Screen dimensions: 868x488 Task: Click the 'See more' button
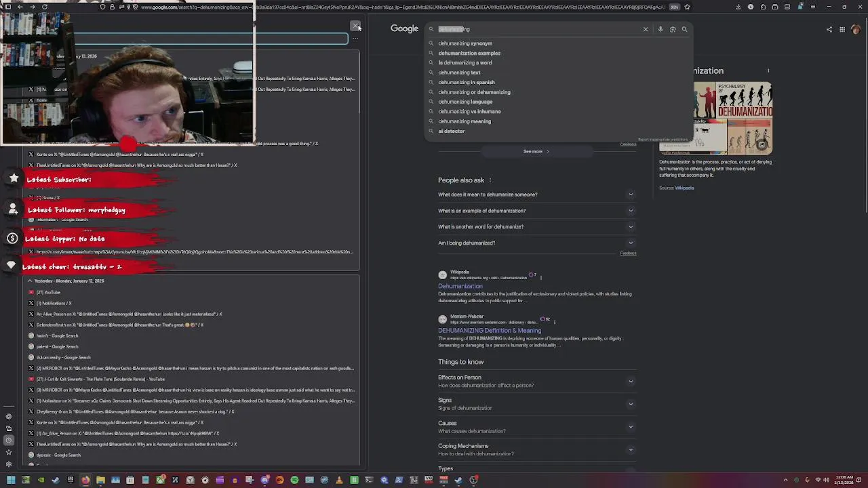coord(536,151)
